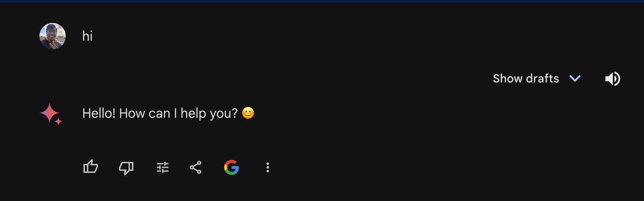The height and width of the screenshot is (201, 644).
Task: Listen to response via speaker icon
Action: (612, 78)
